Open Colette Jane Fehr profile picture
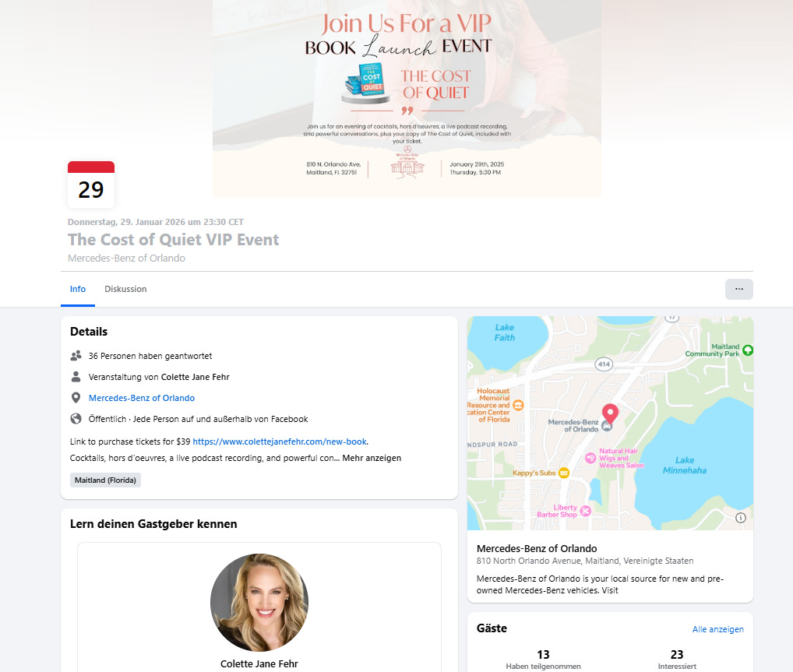 point(259,602)
